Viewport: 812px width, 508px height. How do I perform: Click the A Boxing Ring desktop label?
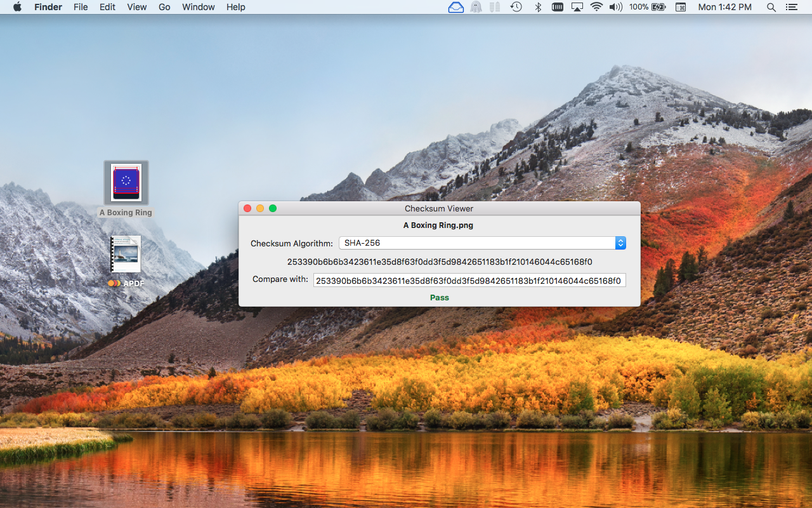point(126,213)
